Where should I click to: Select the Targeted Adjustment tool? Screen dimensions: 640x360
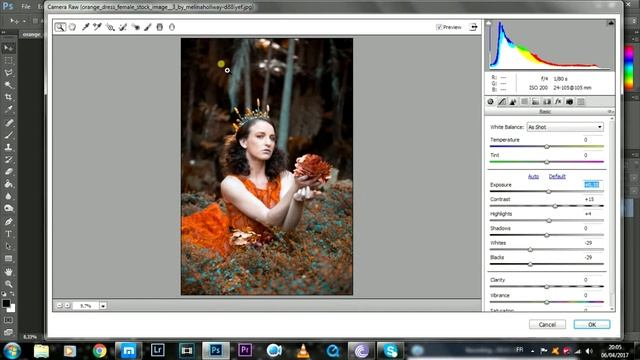point(110,27)
